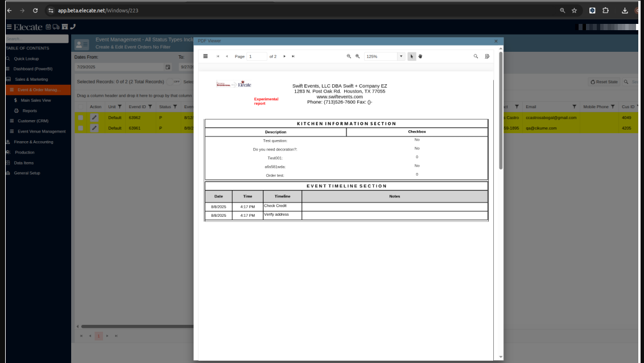
Task: Select Customer (CRM) in the sidebar
Action: coord(33,121)
